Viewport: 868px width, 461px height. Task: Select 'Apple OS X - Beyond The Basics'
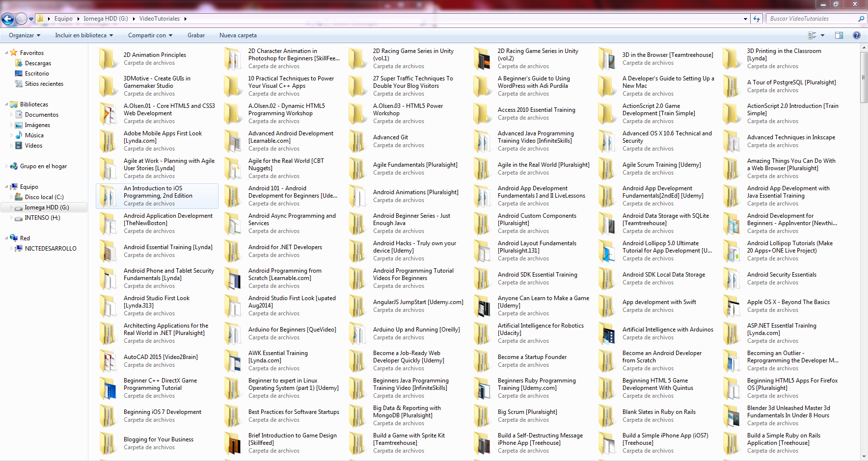pyautogui.click(x=781, y=306)
